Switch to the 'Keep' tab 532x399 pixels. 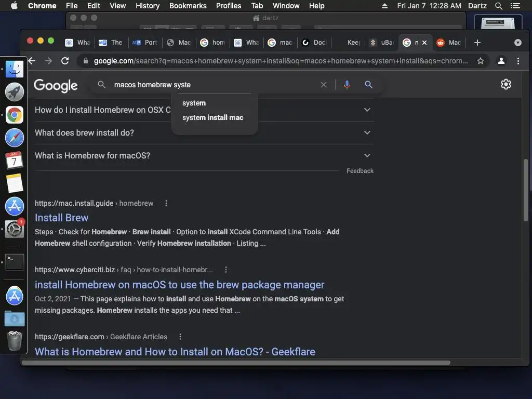(x=349, y=43)
